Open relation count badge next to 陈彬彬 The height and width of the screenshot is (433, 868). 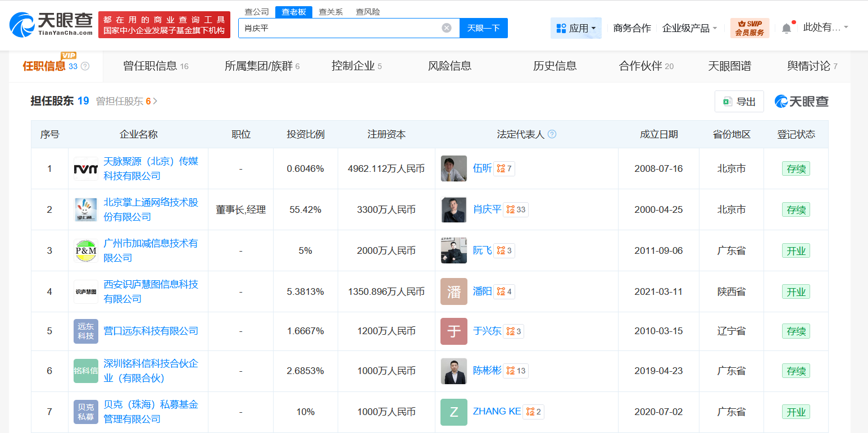click(x=515, y=371)
